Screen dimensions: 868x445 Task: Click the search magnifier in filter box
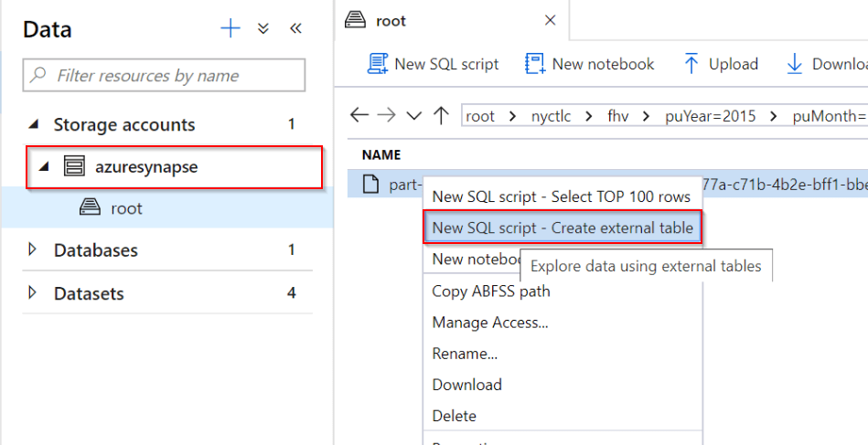point(38,75)
